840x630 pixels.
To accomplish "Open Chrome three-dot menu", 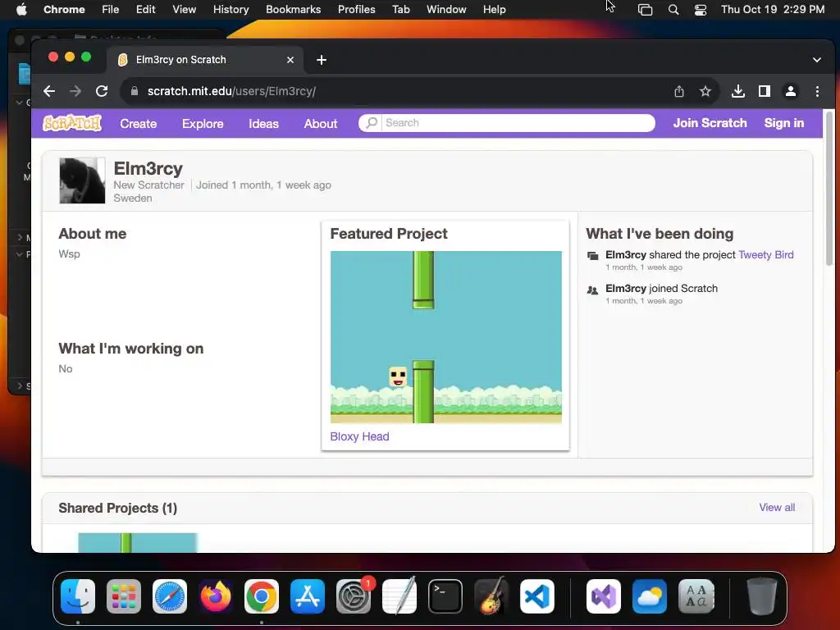I will pyautogui.click(x=817, y=91).
